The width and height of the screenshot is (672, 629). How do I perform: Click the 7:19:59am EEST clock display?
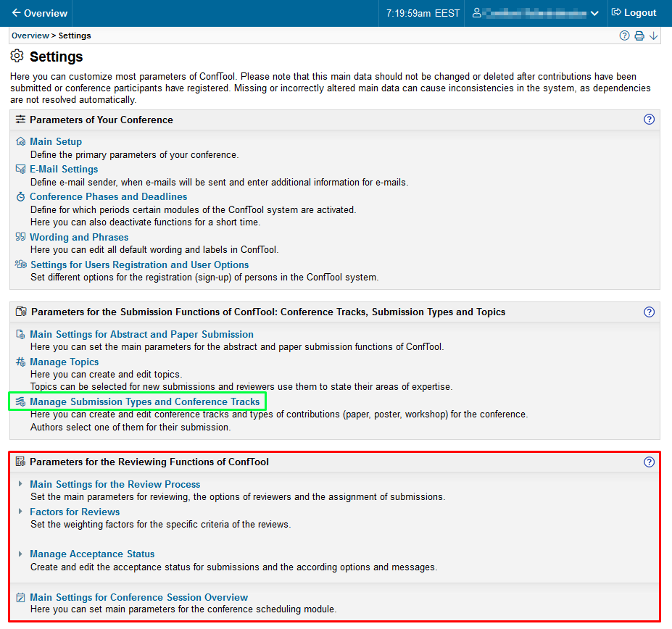(x=423, y=13)
